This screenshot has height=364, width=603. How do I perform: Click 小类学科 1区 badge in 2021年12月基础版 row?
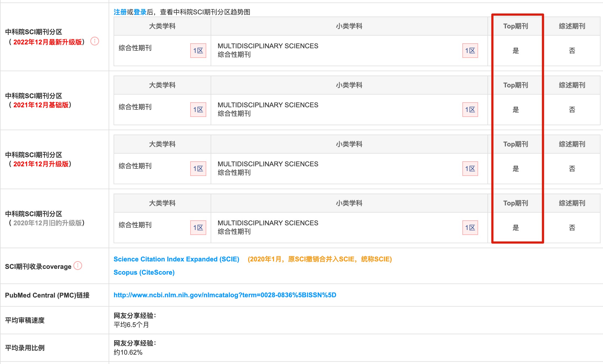coord(470,110)
